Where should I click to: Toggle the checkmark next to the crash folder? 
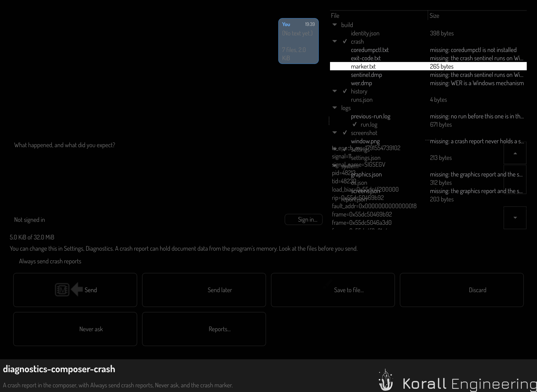(345, 41)
